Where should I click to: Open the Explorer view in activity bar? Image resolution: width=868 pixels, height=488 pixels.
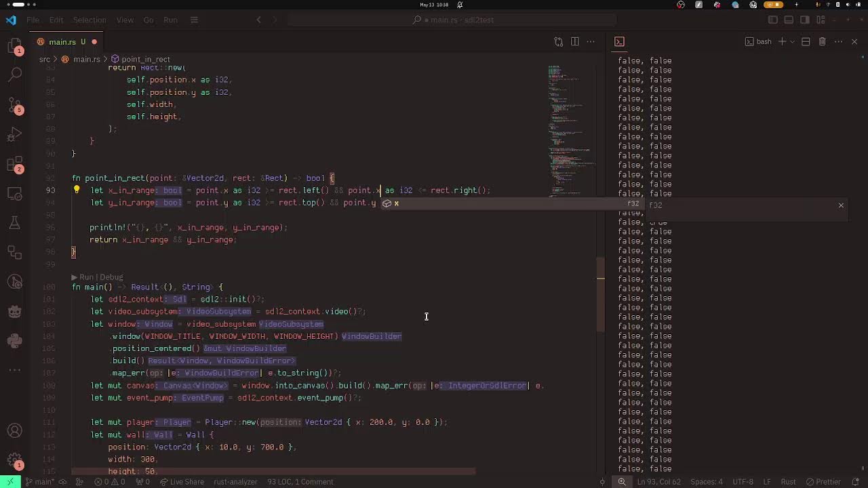coord(14,46)
